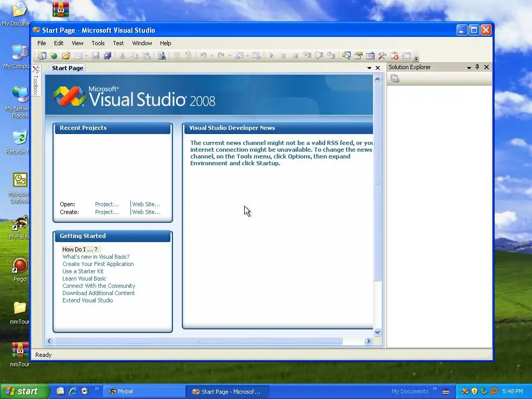Click the Navigate Forward toolbar icon
Viewport: 532px width, 399px height.
tap(257, 56)
